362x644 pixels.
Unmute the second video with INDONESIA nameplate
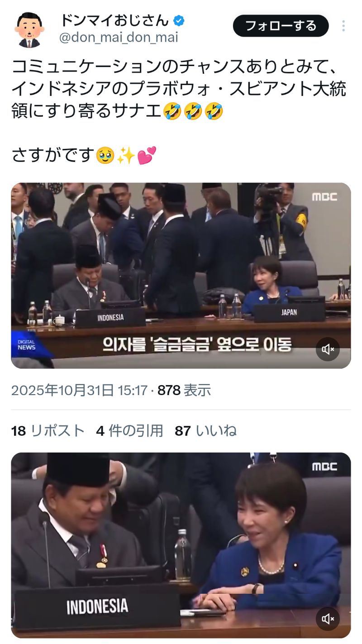328,619
